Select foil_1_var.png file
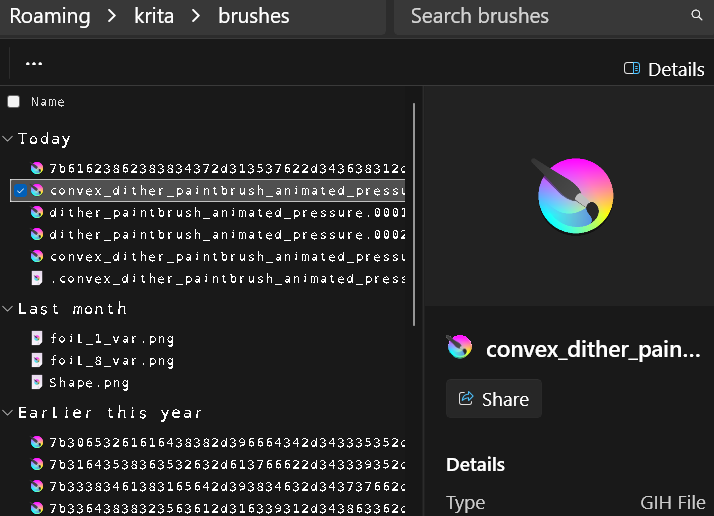The width and height of the screenshot is (714, 516). [x=112, y=338]
